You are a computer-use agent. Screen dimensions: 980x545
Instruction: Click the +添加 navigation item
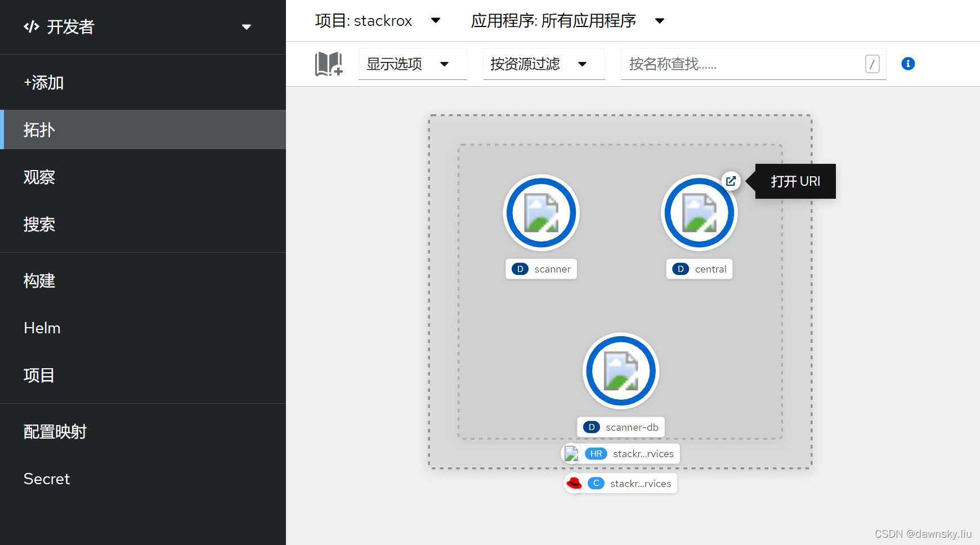(143, 83)
